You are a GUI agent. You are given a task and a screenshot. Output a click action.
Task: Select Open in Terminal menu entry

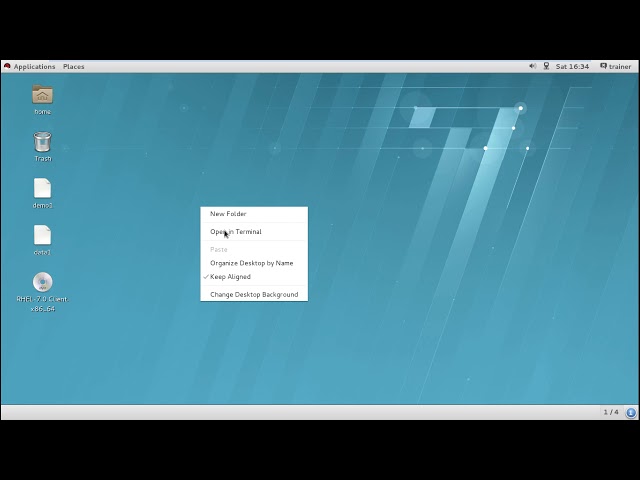click(x=236, y=232)
